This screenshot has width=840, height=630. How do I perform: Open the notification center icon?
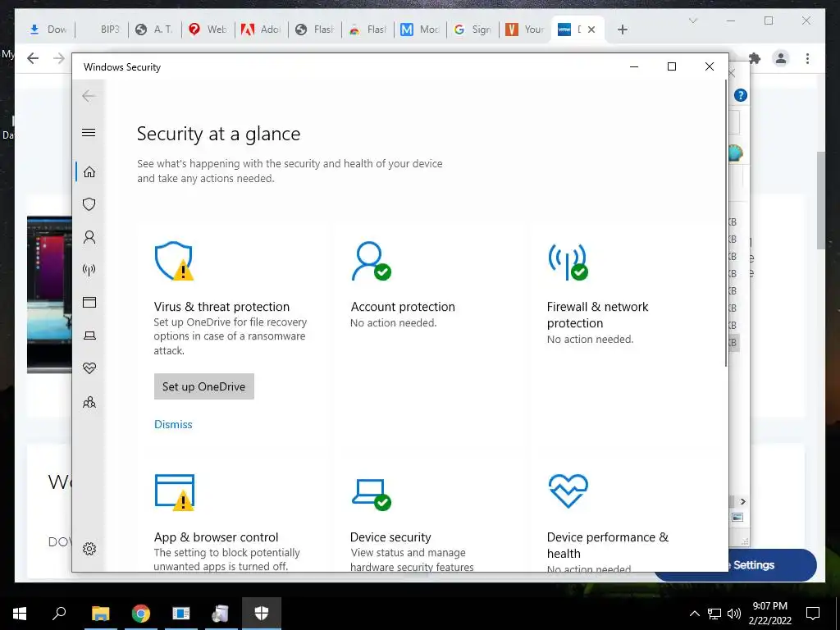tap(813, 614)
